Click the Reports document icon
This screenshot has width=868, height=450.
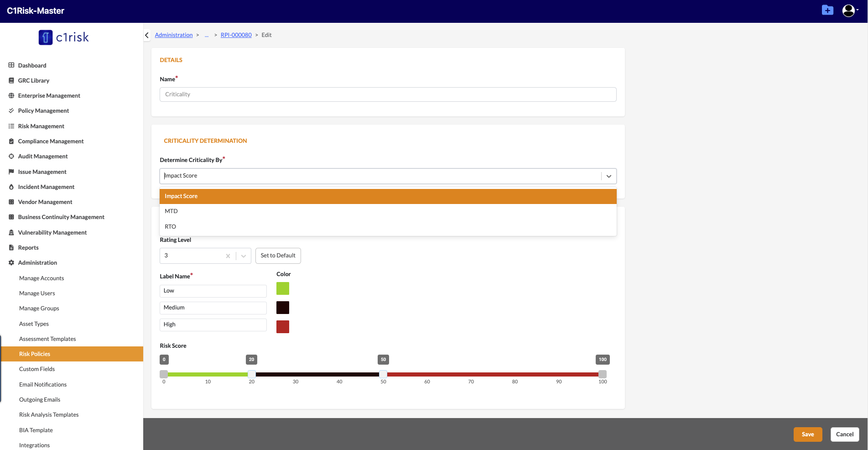(11, 247)
